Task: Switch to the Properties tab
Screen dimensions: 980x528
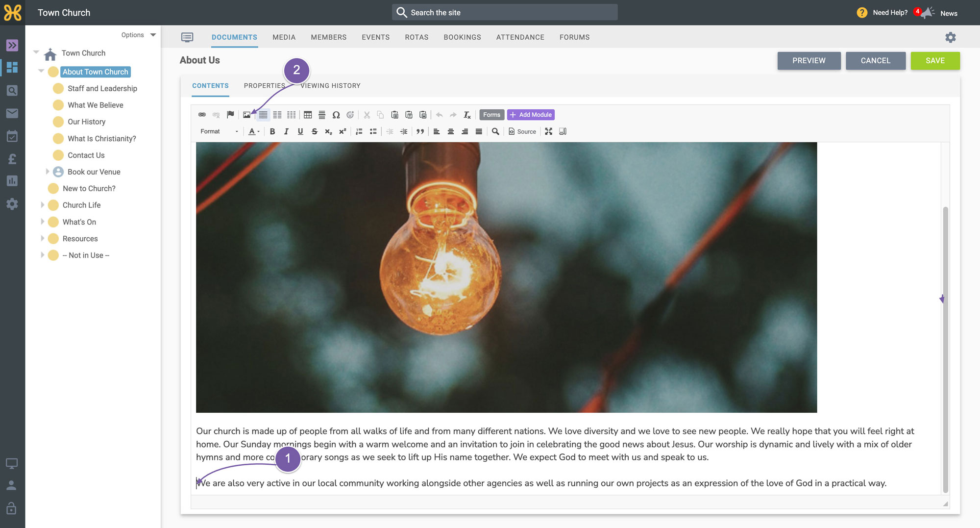Action: pos(265,86)
